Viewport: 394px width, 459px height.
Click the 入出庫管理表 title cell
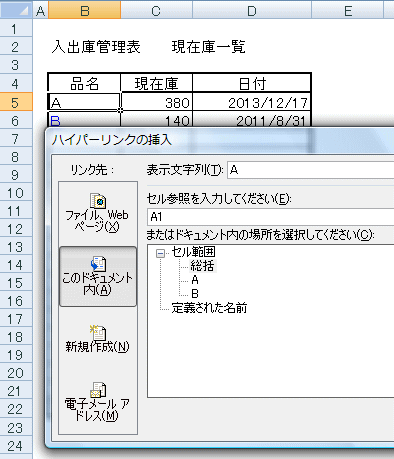[x=96, y=47]
